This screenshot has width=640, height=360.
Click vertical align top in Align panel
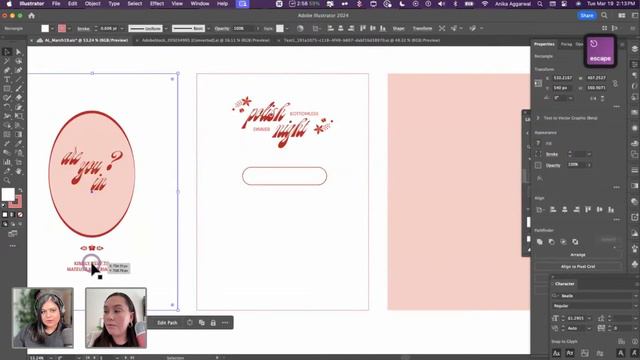(588, 209)
